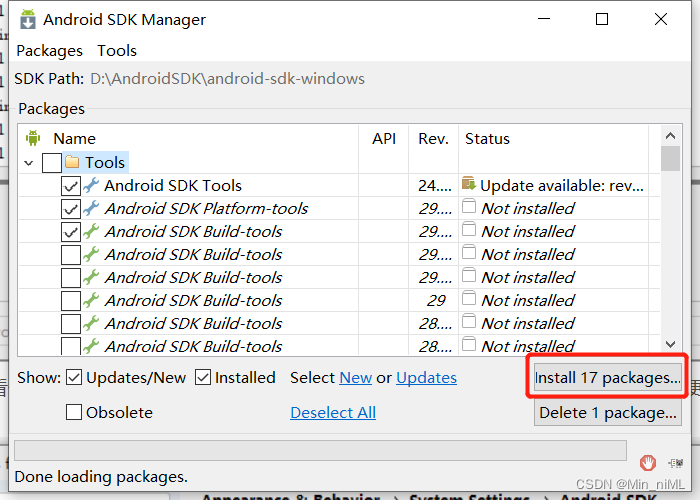This screenshot has height=500, width=700.
Task: Click the Tools folder icon
Action: (72, 162)
